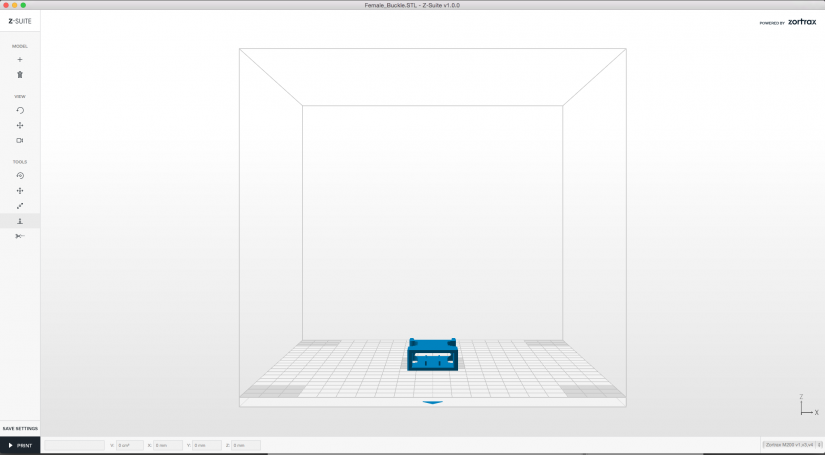The image size is (825, 455).
Task: Click the X dimension field
Action: 168,446
